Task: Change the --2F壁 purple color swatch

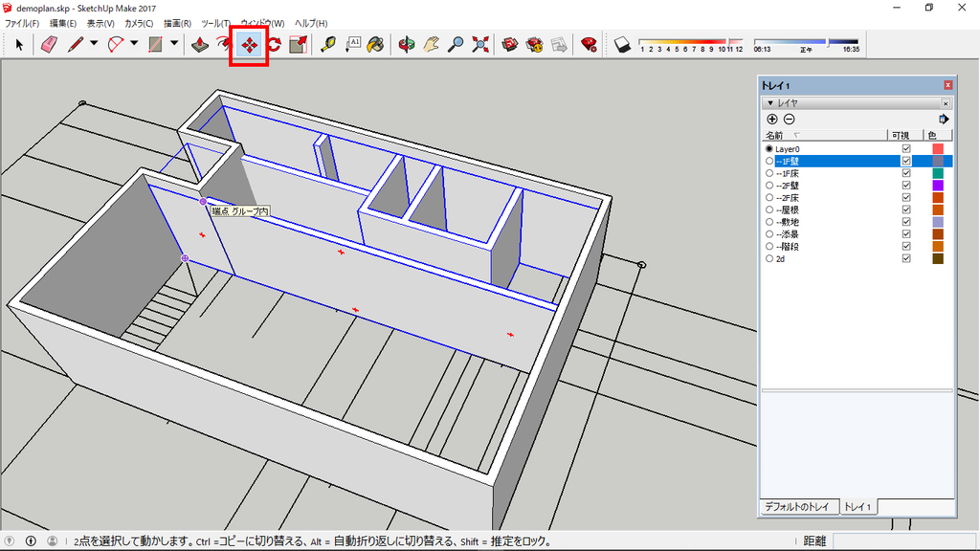Action: coord(938,186)
